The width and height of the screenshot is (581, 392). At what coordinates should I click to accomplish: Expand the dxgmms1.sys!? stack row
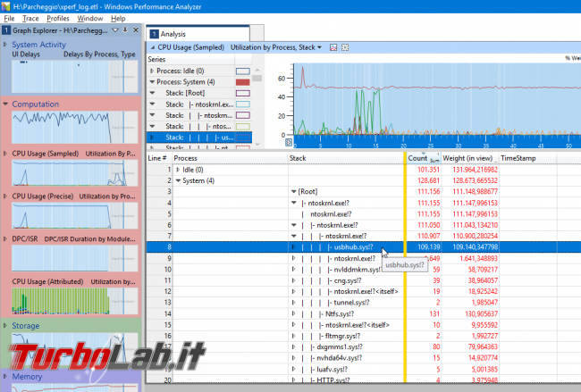(x=293, y=346)
